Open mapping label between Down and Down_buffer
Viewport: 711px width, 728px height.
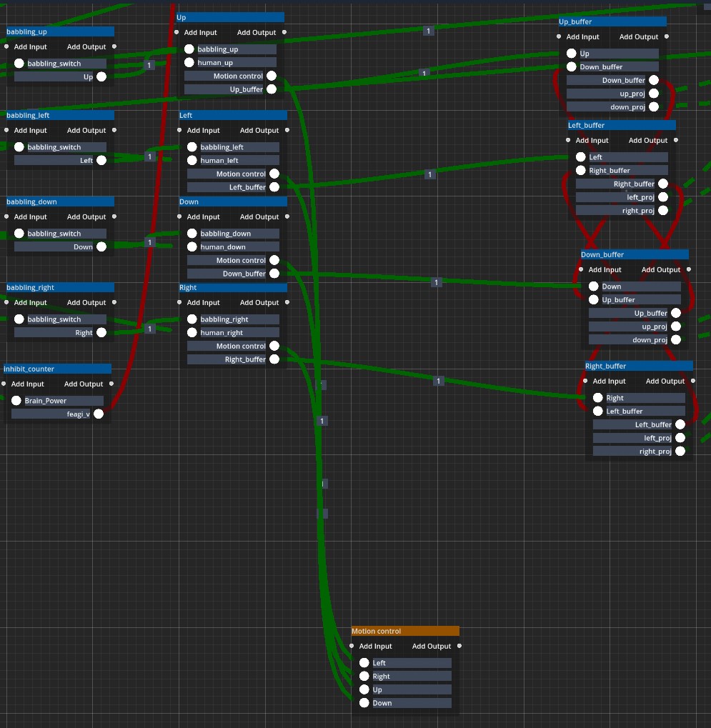tap(437, 283)
